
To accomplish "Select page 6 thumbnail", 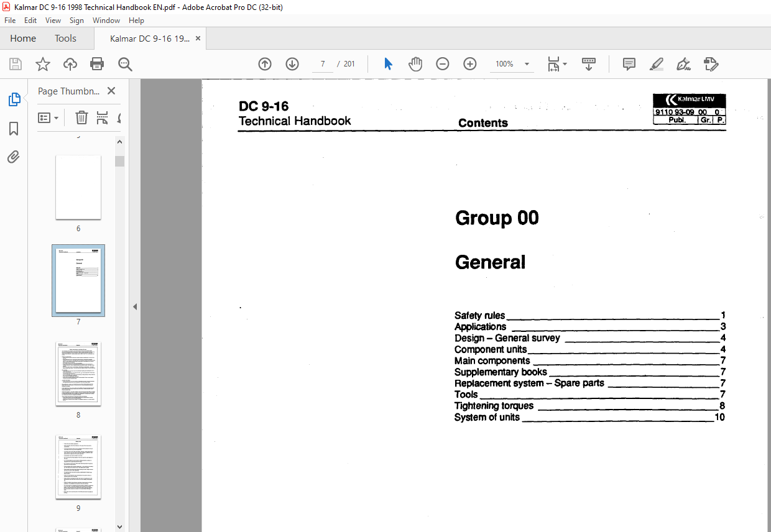I will (78, 187).
